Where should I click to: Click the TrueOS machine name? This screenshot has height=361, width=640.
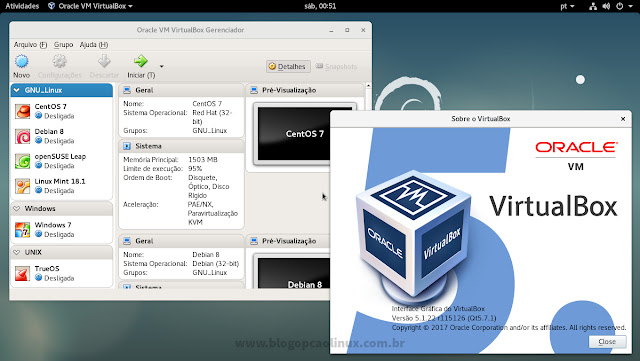pyautogui.click(x=47, y=269)
